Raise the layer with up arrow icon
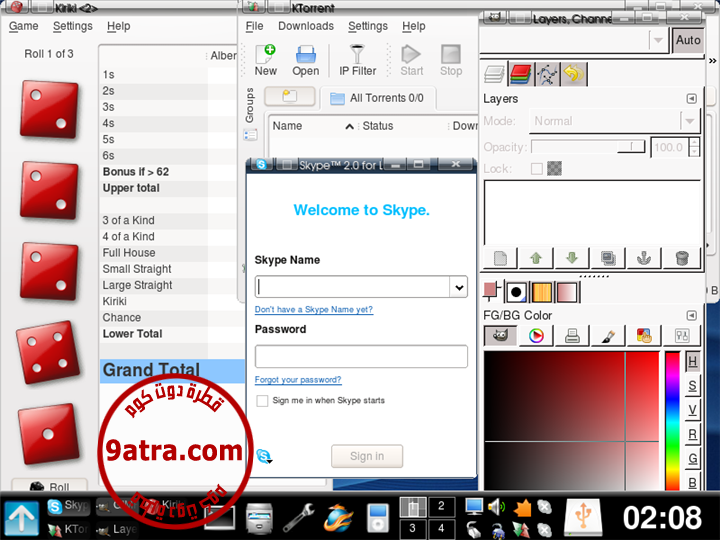 pyautogui.click(x=536, y=258)
